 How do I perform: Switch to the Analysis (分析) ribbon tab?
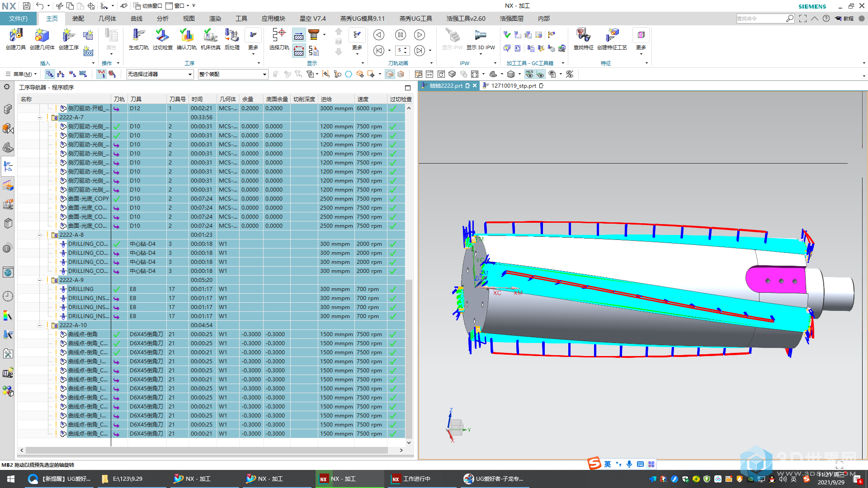tap(163, 19)
